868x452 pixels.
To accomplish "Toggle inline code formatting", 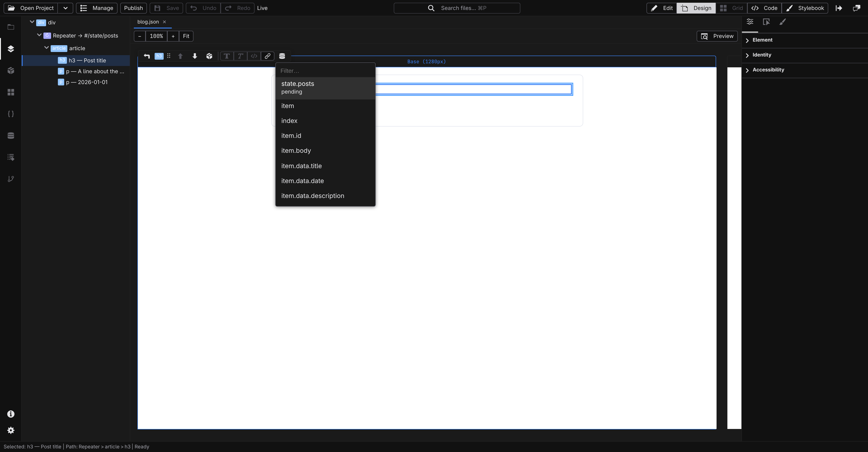I will [254, 56].
